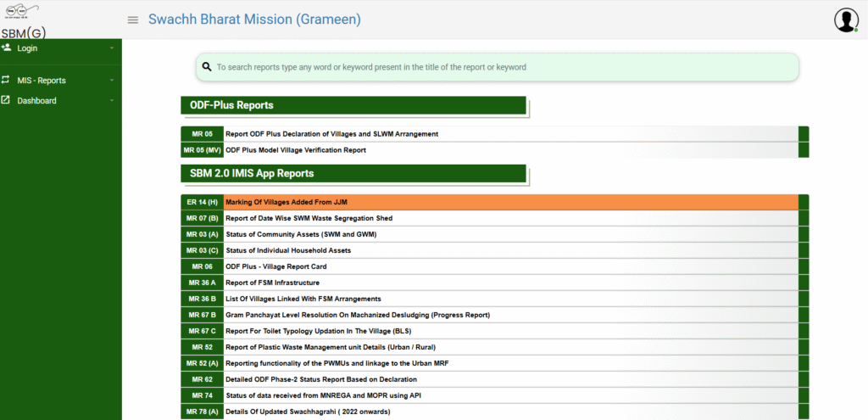
Task: Click the ER 14 (H) code label
Action: click(202, 202)
